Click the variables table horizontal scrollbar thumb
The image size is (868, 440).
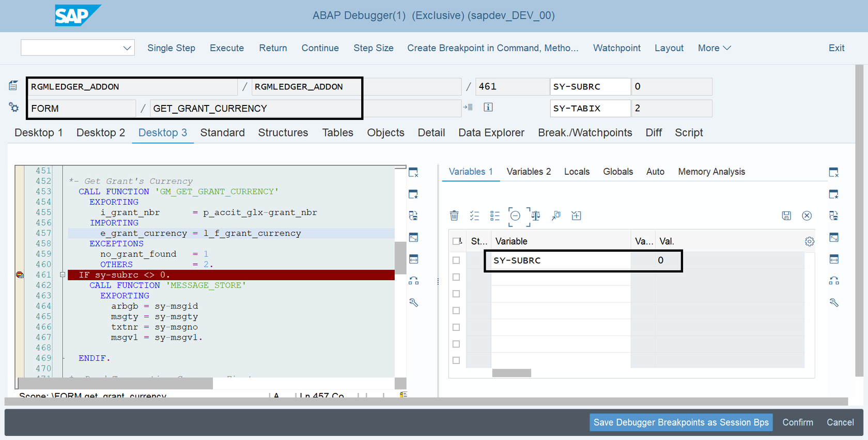512,373
